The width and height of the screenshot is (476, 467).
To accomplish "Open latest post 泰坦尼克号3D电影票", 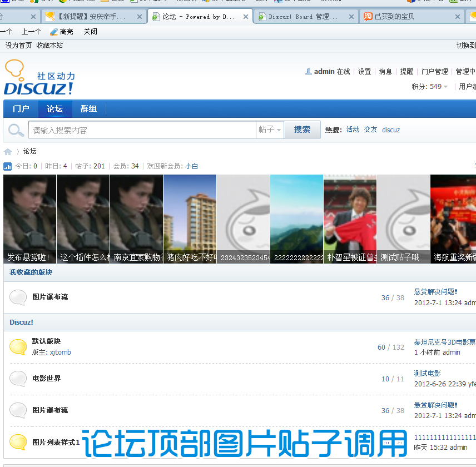I will [445, 342].
